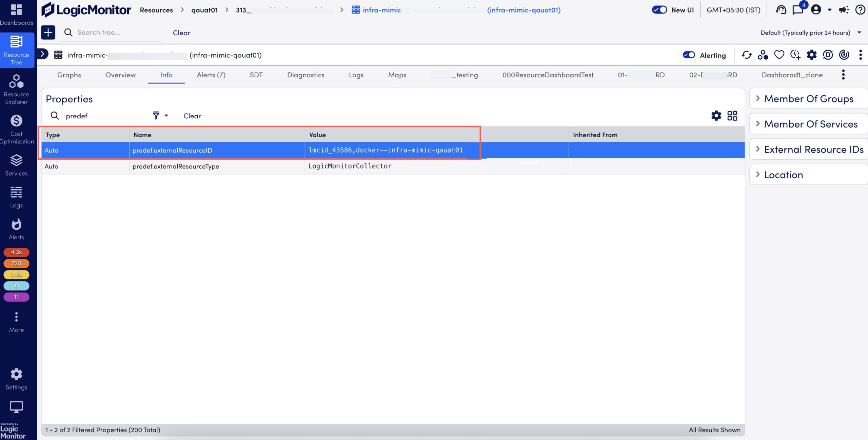The image size is (868, 440).
Task: Open More options in sidebar
Action: click(16, 322)
